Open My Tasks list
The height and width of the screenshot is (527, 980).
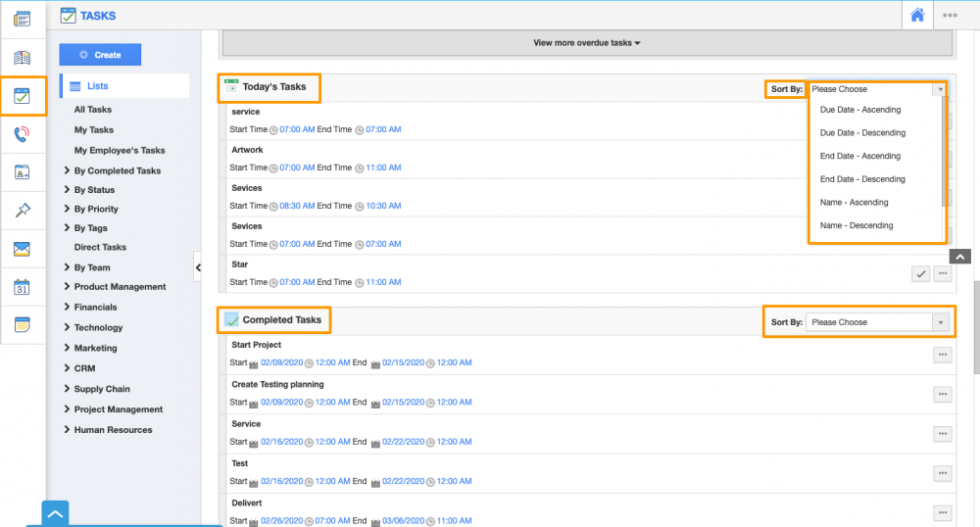tap(94, 129)
